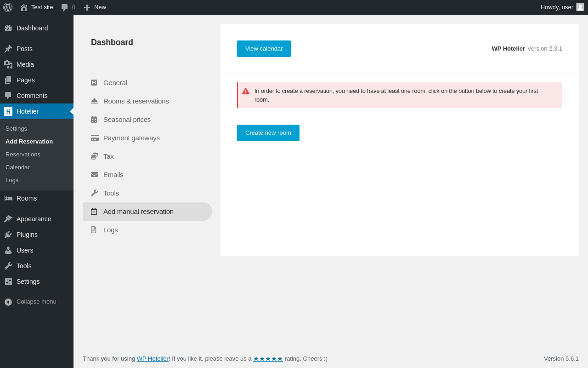The height and width of the screenshot is (368, 588).
Task: Select Add Reservation in Hotelier submenu
Action: [29, 142]
